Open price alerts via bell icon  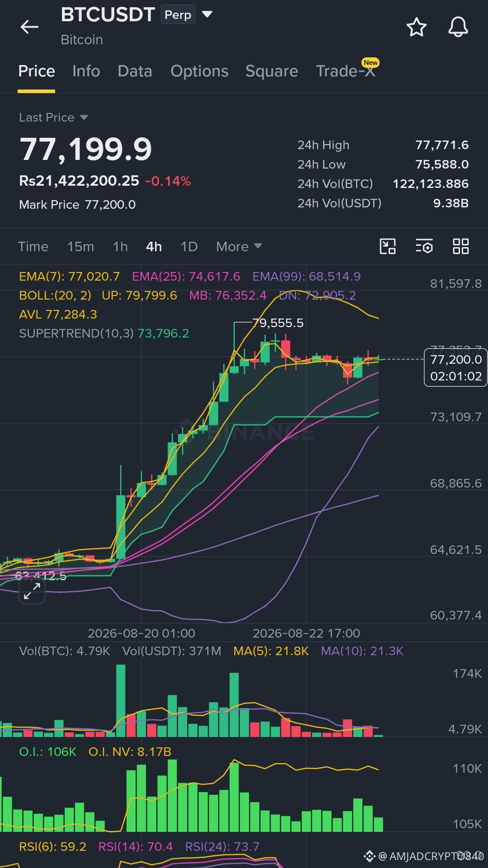(458, 27)
